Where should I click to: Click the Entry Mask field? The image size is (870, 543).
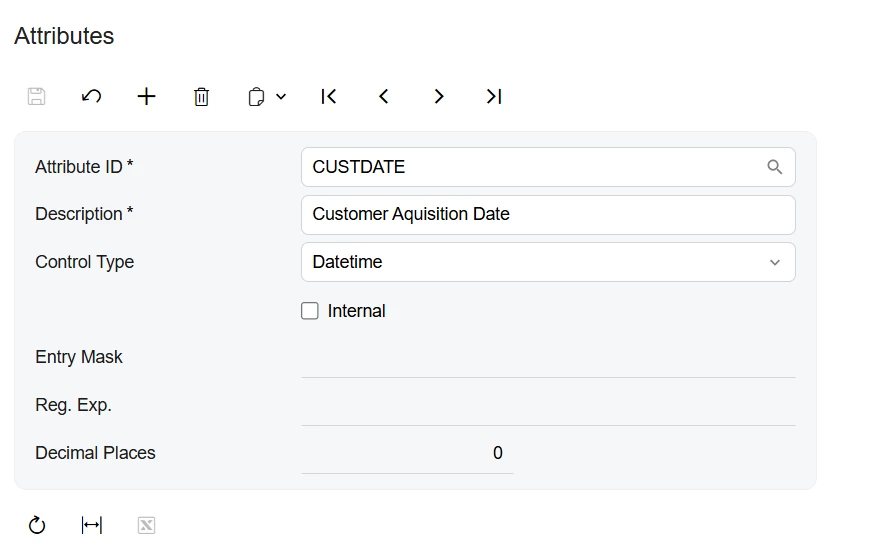tap(548, 358)
